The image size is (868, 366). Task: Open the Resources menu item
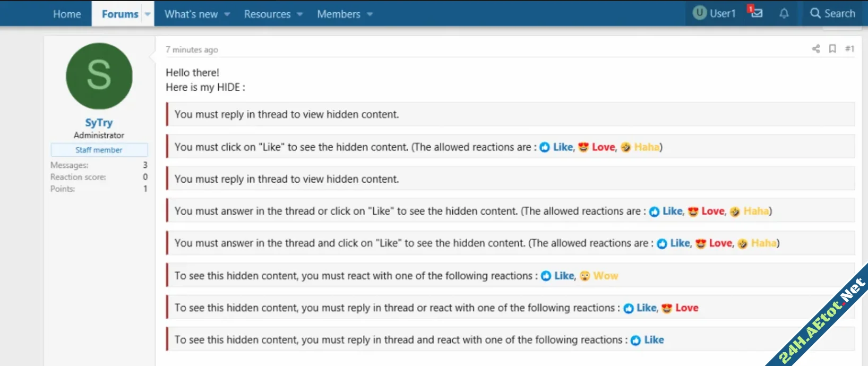pos(267,14)
